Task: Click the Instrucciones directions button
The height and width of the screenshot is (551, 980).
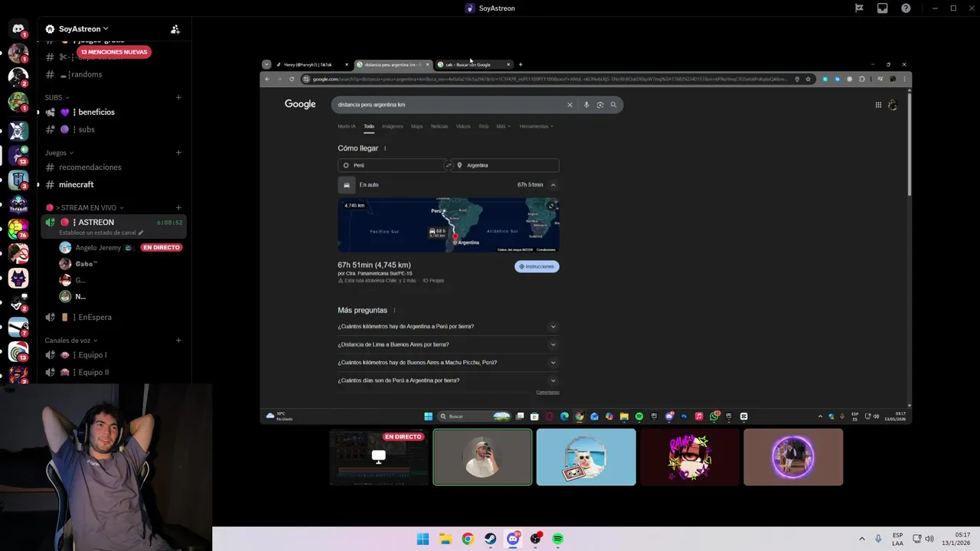Action: [537, 266]
